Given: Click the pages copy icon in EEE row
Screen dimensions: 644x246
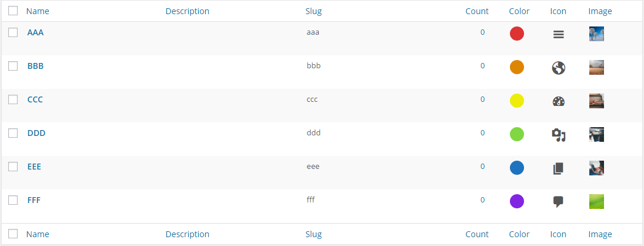Looking at the screenshot, I should coord(558,169).
